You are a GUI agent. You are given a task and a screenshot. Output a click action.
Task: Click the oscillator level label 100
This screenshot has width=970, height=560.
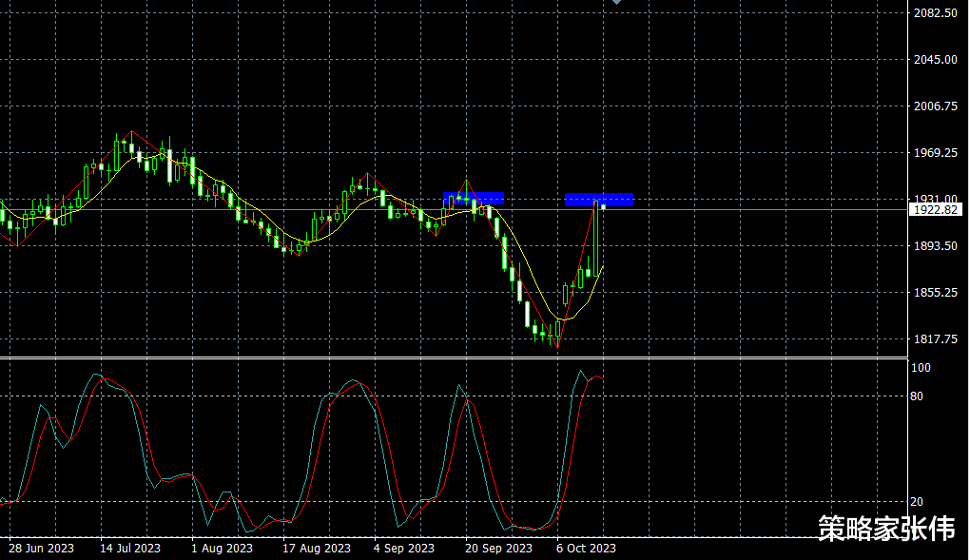921,368
